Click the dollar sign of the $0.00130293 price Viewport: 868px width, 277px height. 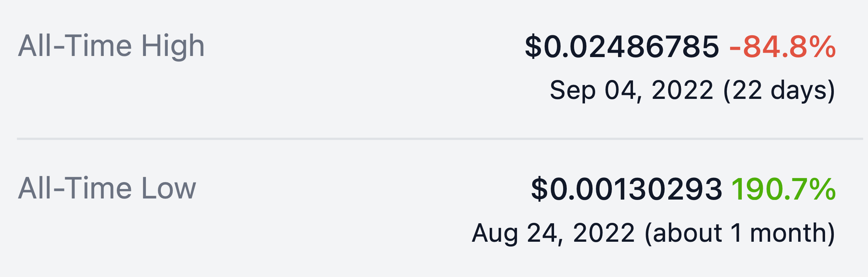[539, 189]
